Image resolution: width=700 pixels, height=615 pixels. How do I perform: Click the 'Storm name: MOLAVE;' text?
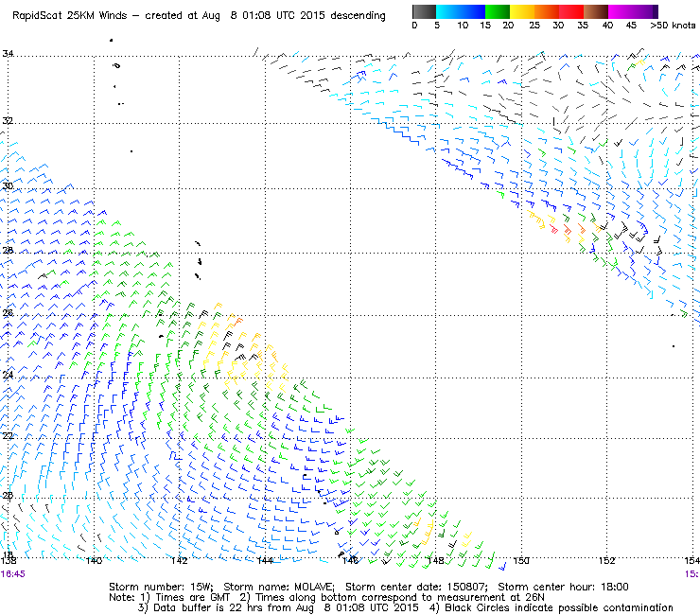coord(279,587)
